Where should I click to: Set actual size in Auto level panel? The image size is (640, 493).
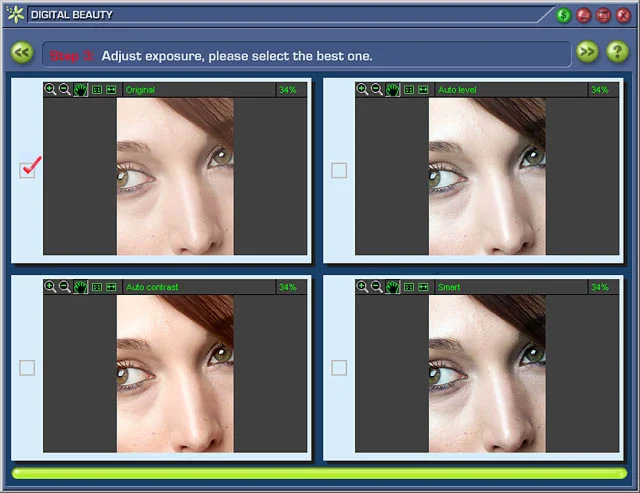[409, 90]
